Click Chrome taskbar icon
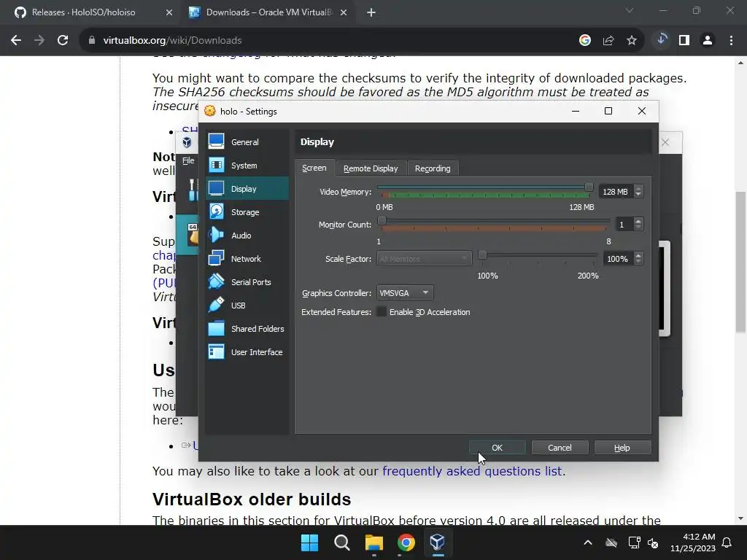 pyautogui.click(x=406, y=542)
